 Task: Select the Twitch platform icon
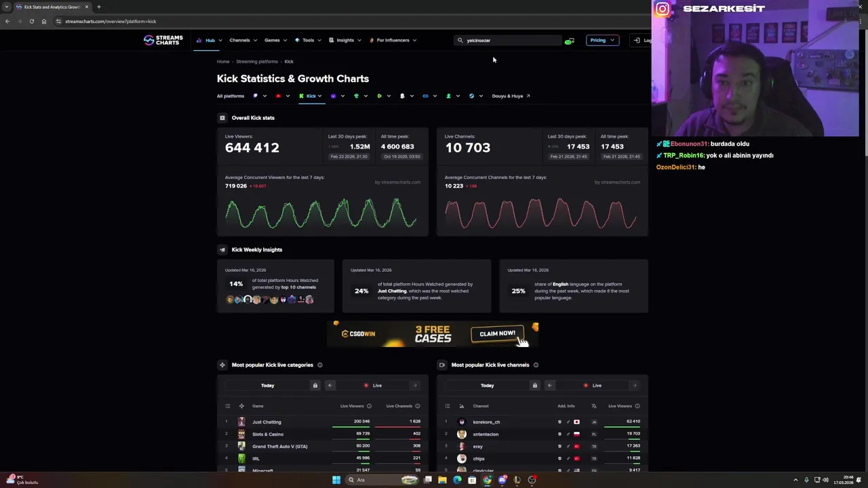point(256,96)
